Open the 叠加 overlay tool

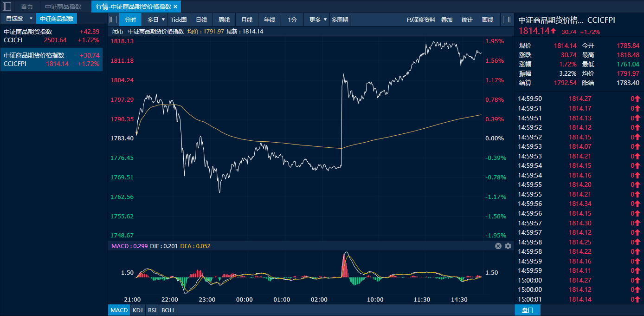[446, 20]
